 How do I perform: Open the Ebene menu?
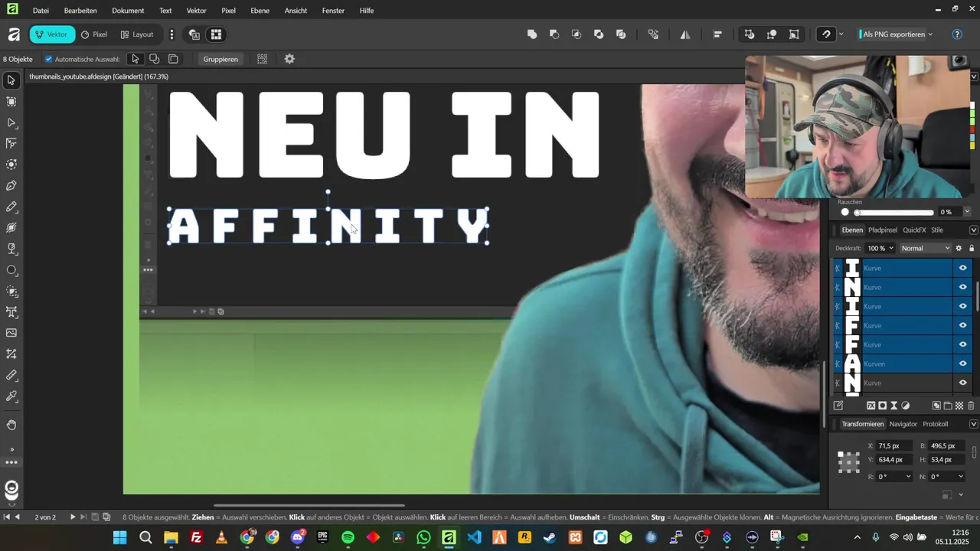point(260,11)
